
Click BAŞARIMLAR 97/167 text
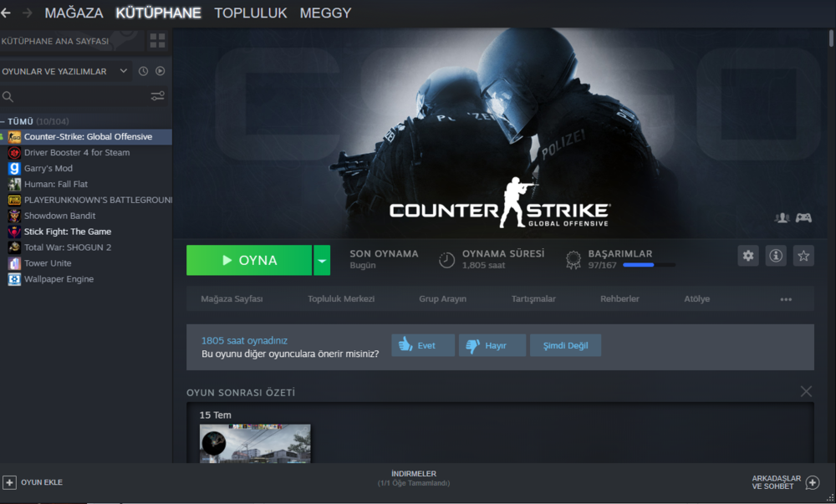tap(620, 259)
